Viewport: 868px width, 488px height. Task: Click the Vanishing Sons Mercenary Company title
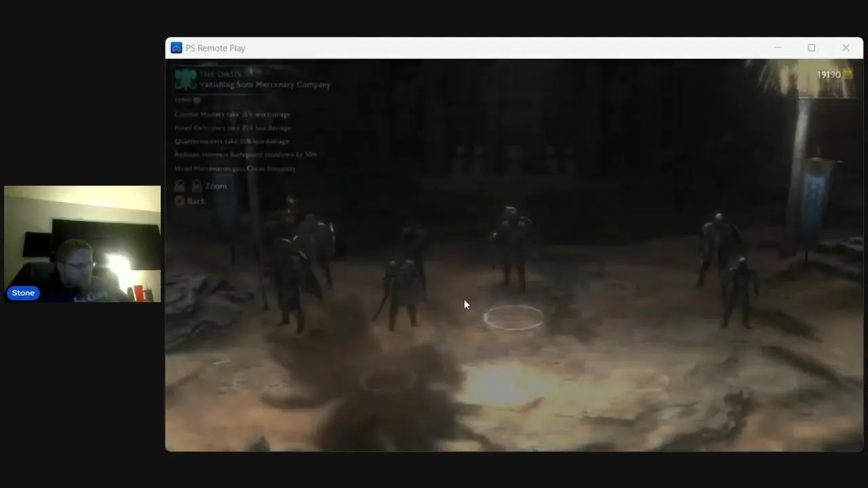click(x=264, y=85)
